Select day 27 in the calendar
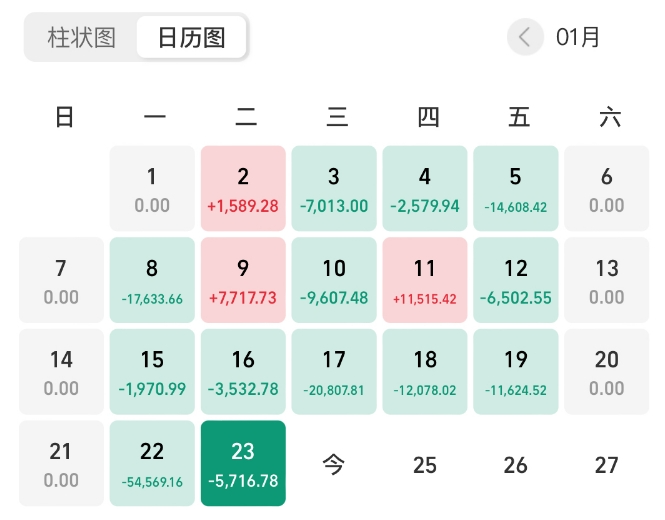Image resolution: width=665 pixels, height=520 pixels. click(x=606, y=465)
